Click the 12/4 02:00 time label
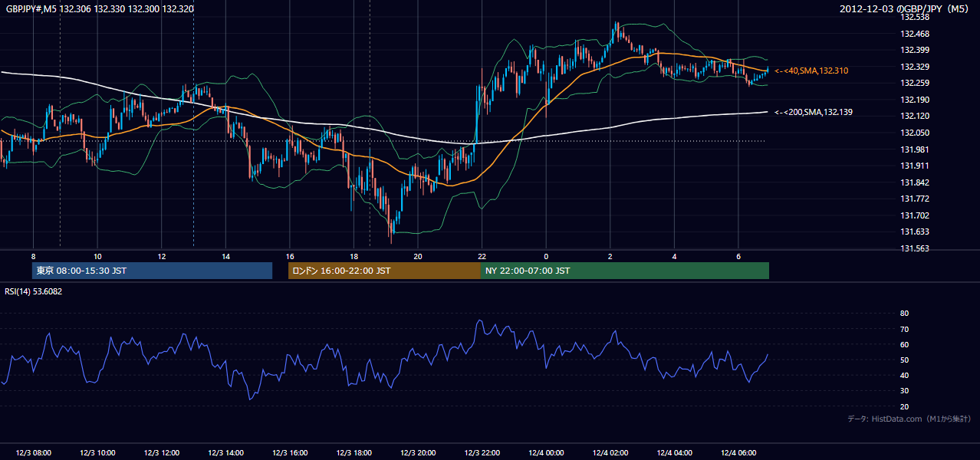The width and height of the screenshot is (980, 460). point(610,452)
